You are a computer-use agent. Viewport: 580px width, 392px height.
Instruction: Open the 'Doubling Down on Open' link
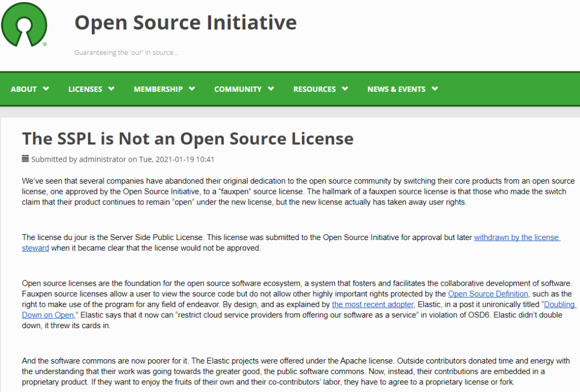(x=559, y=304)
